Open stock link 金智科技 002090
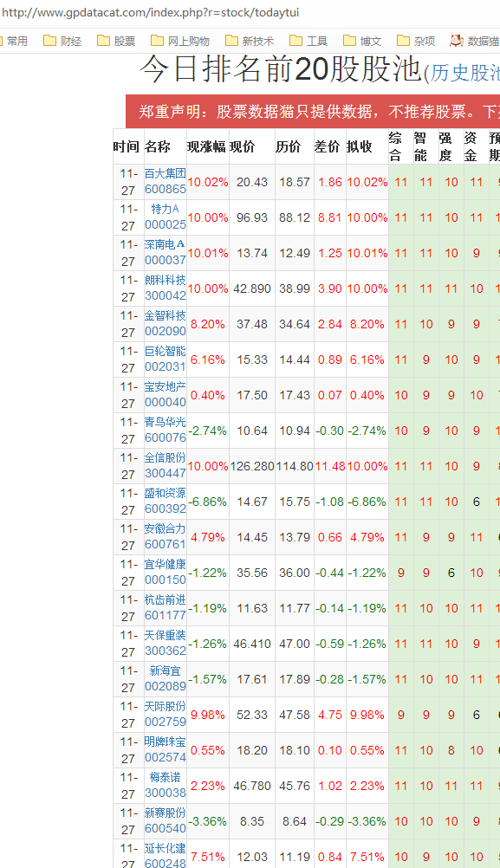This screenshot has height=868, width=500. click(165, 323)
